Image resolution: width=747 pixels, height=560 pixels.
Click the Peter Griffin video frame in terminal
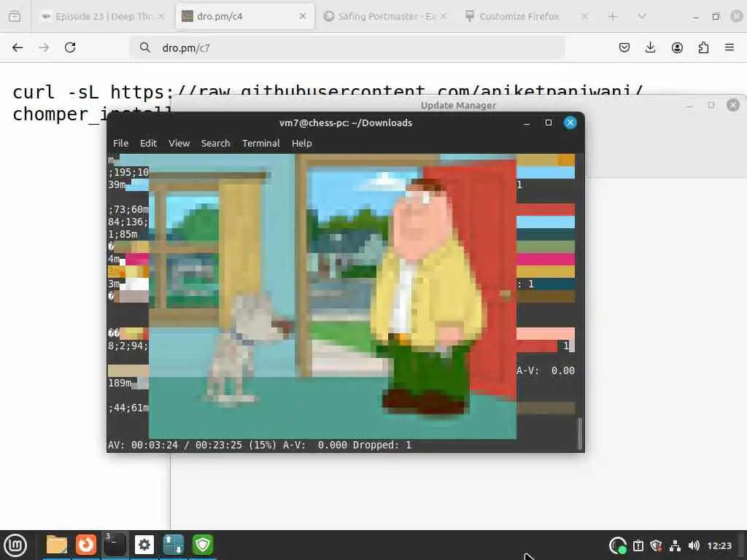tap(333, 296)
